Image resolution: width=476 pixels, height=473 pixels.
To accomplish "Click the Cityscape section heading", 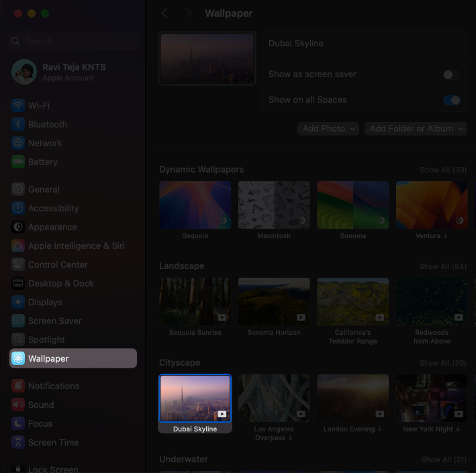I will point(180,362).
